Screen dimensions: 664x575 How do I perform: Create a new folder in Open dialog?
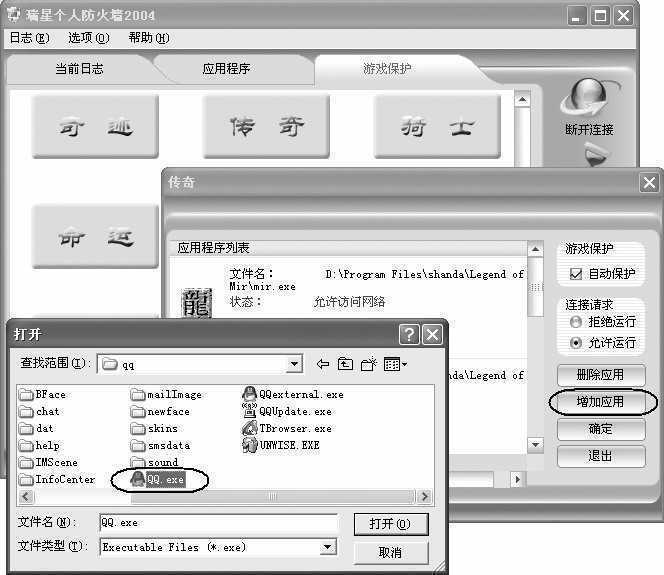click(x=368, y=365)
